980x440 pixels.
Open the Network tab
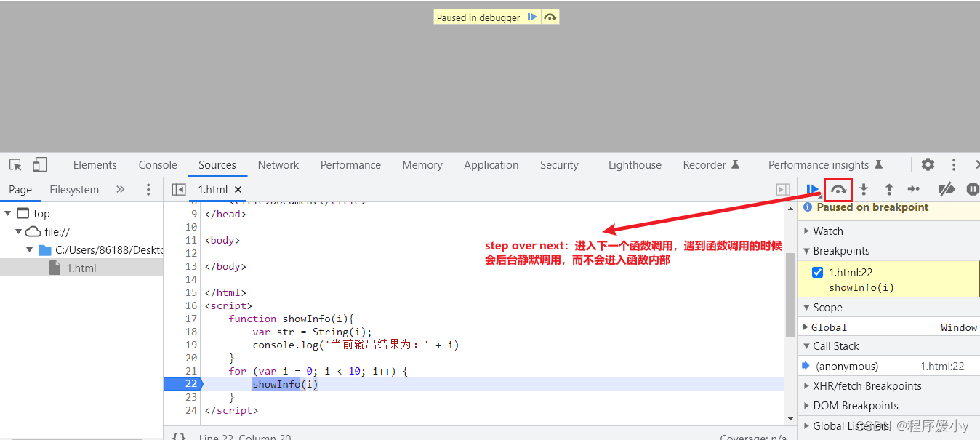278,165
